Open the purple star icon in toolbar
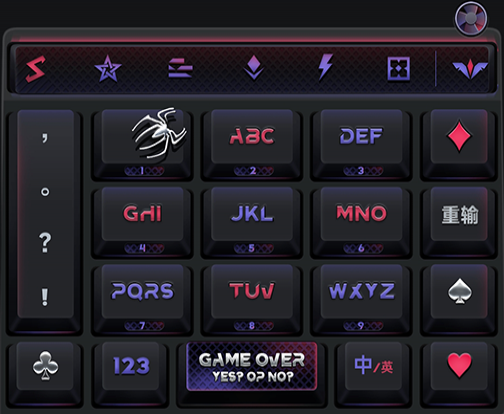Image resolution: width=504 pixels, height=414 pixels. pos(107,69)
